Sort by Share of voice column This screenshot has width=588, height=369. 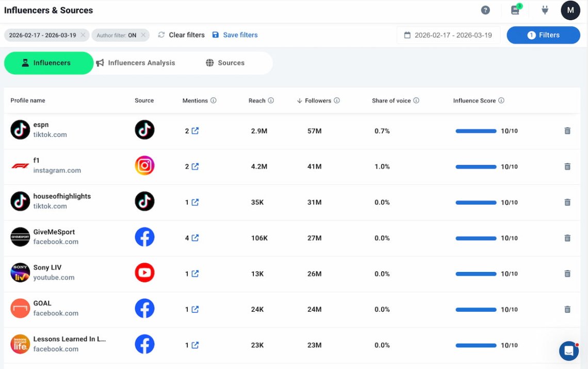click(x=392, y=100)
